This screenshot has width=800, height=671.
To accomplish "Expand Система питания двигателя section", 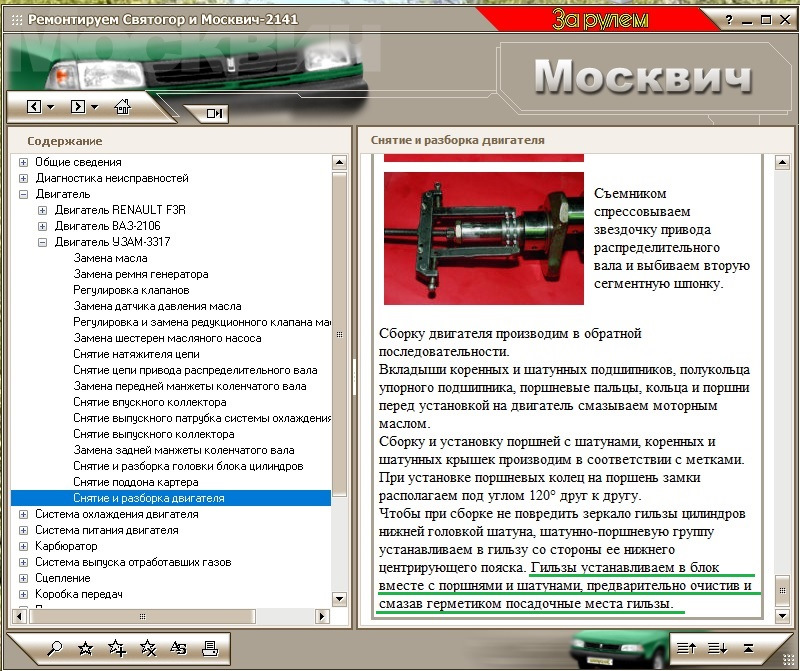I will click(23, 530).
